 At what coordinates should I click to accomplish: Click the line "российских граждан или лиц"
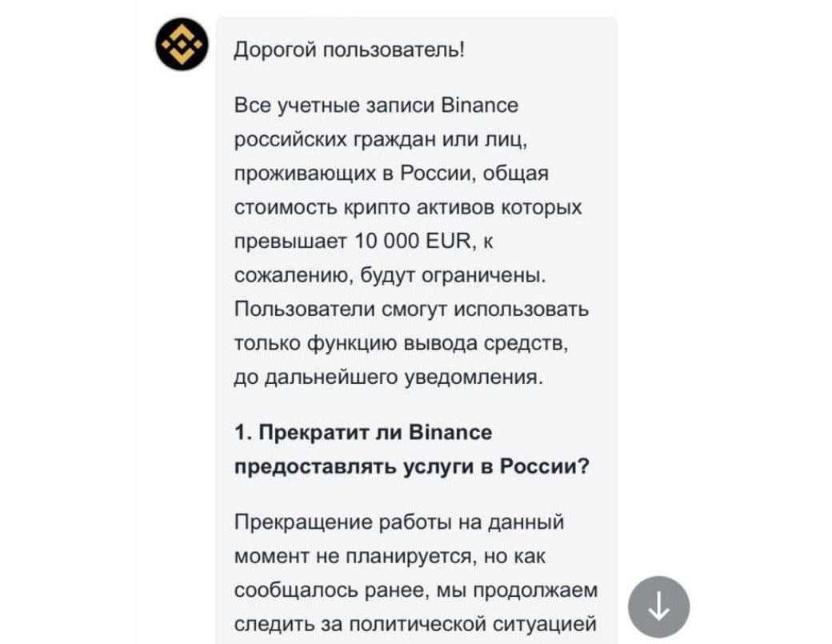[379, 139]
